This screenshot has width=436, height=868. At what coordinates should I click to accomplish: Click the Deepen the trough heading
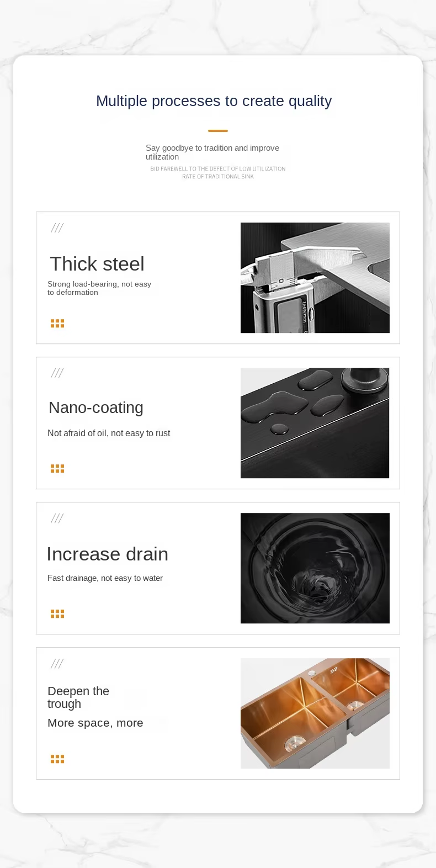[x=78, y=697]
